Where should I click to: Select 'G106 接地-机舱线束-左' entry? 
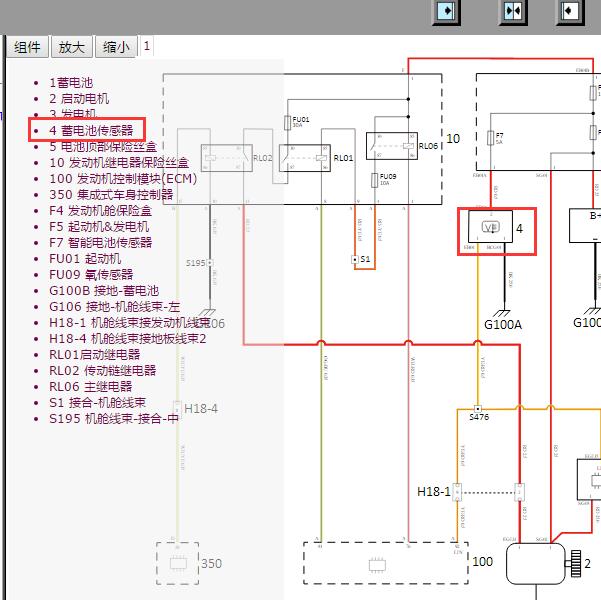pyautogui.click(x=115, y=307)
